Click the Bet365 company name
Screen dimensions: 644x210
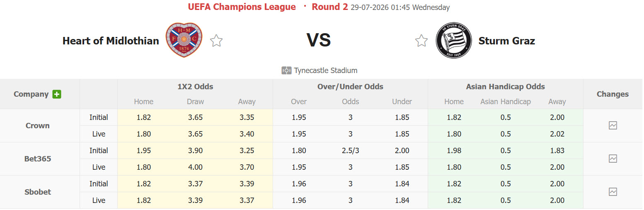coord(38,159)
